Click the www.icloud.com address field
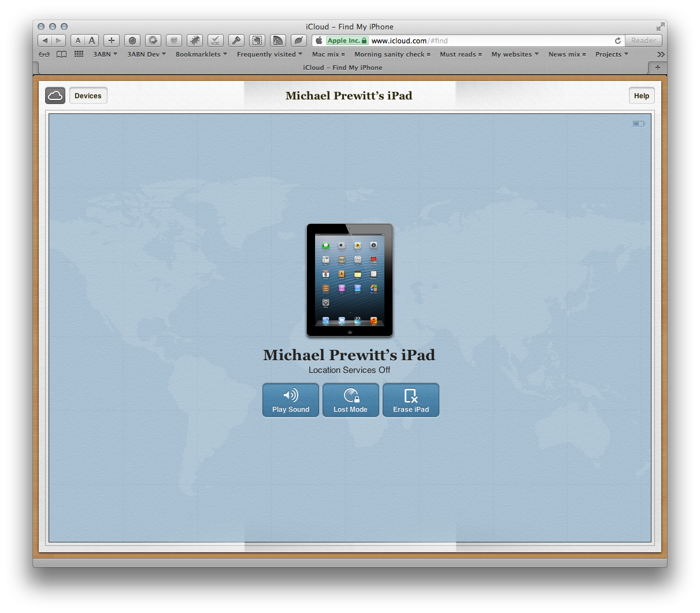The width and height of the screenshot is (700, 613). tap(468, 40)
